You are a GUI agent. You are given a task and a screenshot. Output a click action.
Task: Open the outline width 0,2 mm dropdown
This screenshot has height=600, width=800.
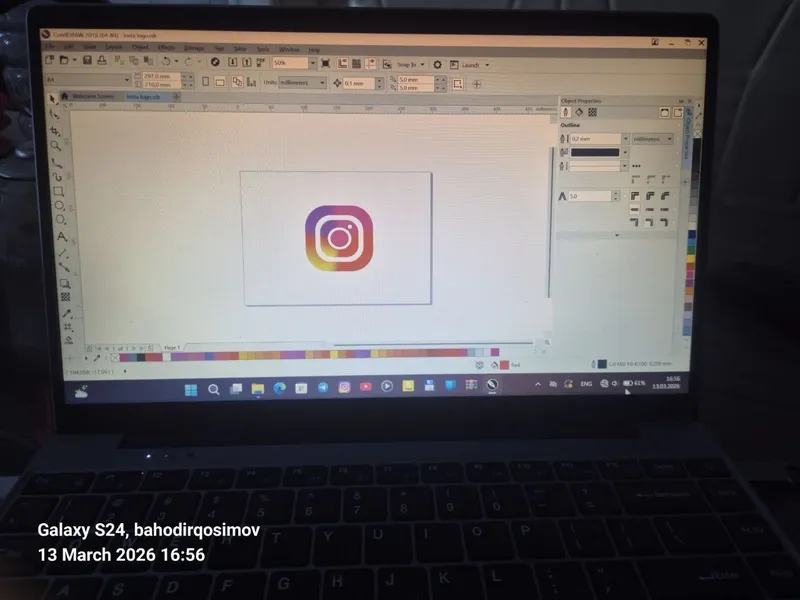click(x=626, y=139)
